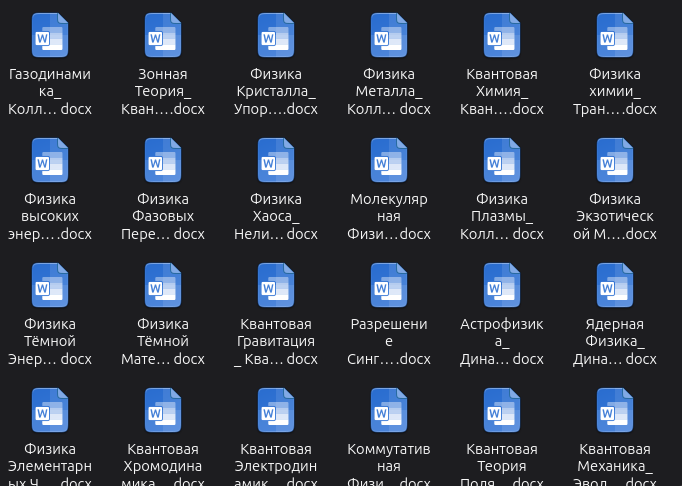Image resolution: width=682 pixels, height=486 pixels.
Task: Select the Квантовая Гравитация_ file icon
Action: pyautogui.click(x=276, y=285)
